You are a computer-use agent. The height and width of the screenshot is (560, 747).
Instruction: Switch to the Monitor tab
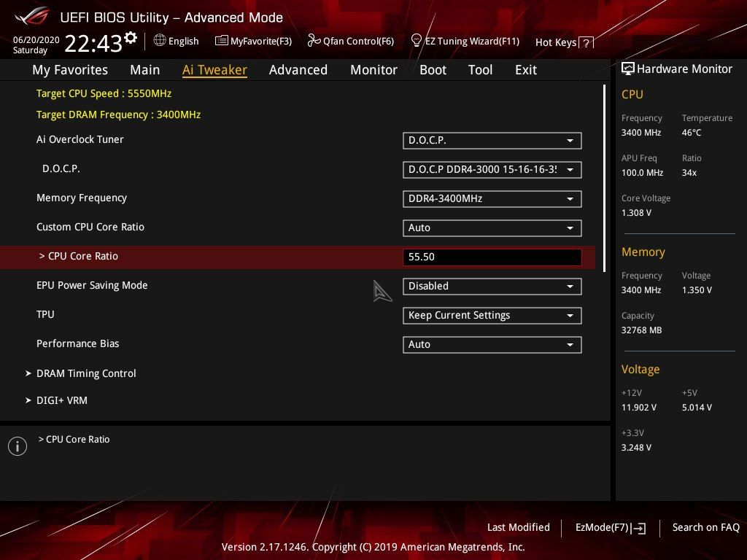point(373,70)
